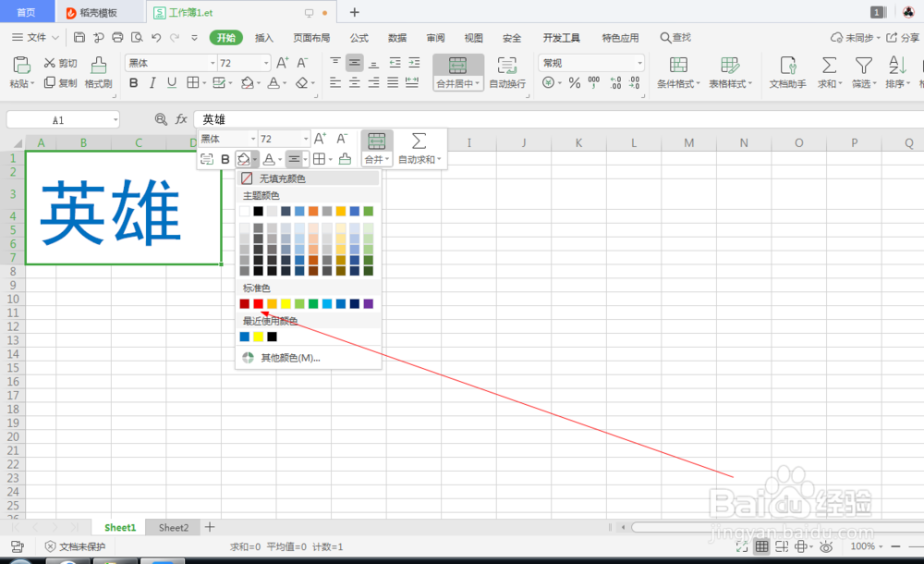Click the Save icon in quick toolbar
Screen dimensions: 924x564
(x=79, y=37)
